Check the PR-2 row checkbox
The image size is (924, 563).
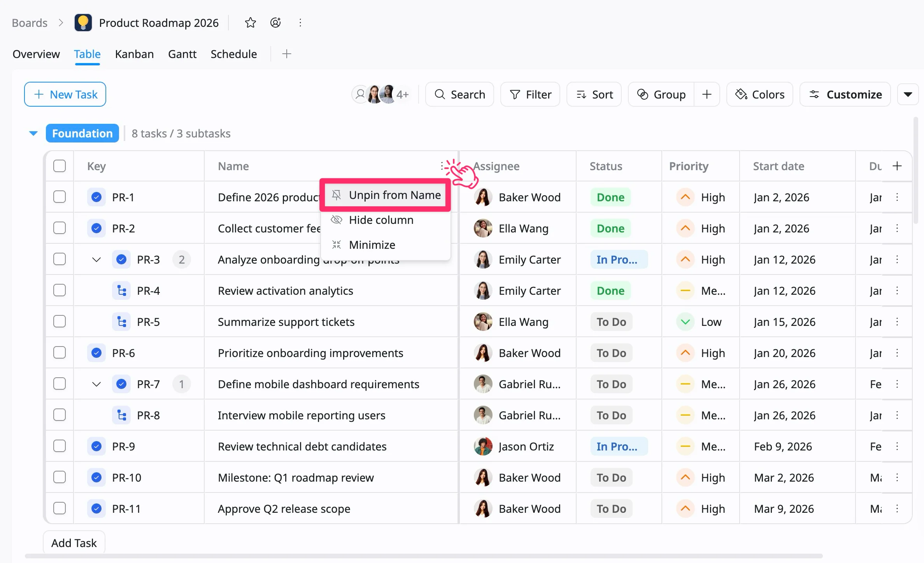pos(60,228)
